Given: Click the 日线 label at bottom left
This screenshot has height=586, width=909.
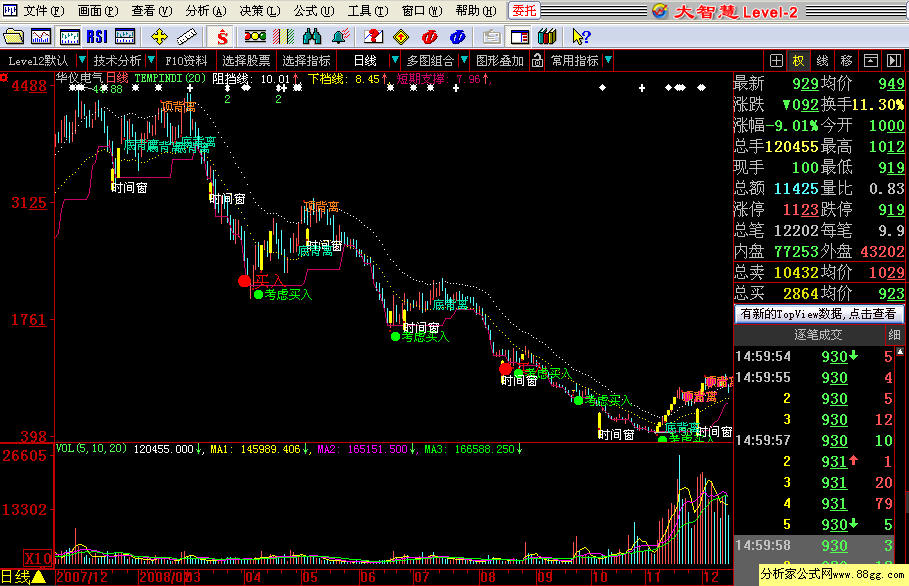Looking at the screenshot, I should [15, 577].
